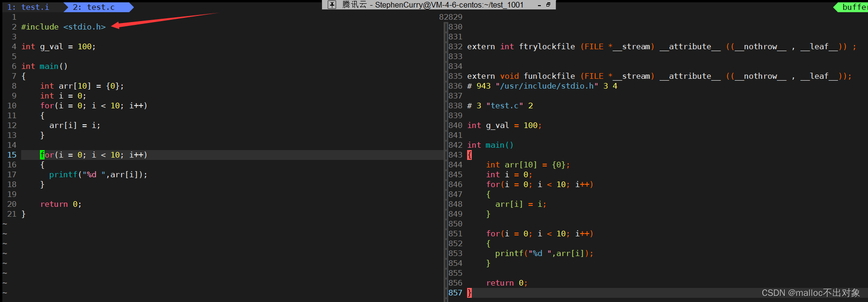Click 'int main()' on line 842
This screenshot has height=302, width=868.
[491, 145]
